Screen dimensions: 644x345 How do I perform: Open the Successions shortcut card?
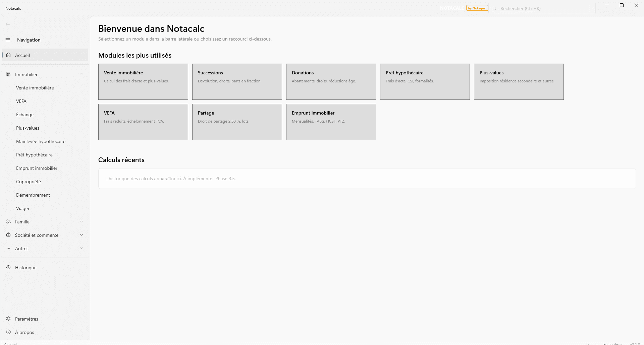(x=237, y=82)
